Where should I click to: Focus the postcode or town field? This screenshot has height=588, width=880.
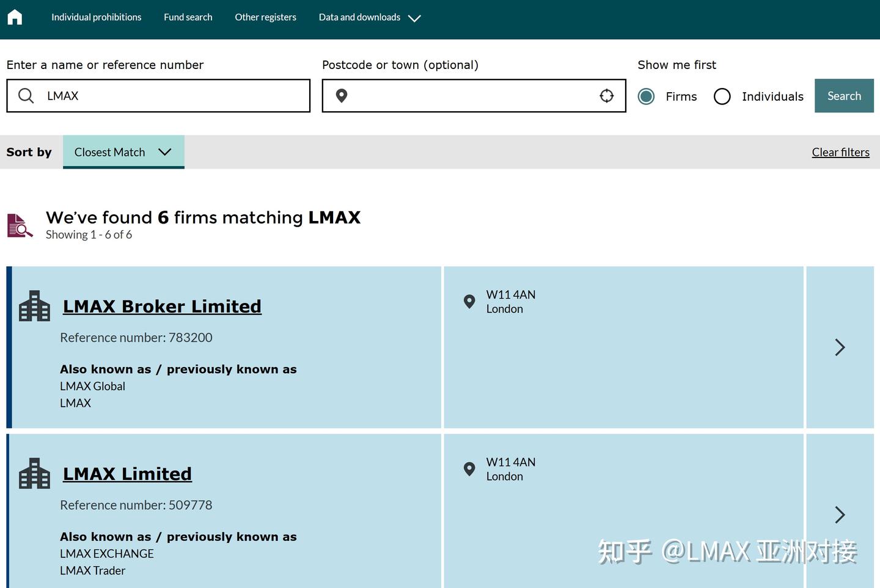point(474,96)
